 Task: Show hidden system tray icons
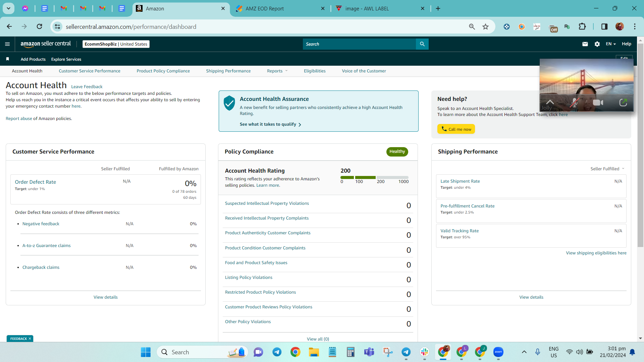tap(524, 352)
